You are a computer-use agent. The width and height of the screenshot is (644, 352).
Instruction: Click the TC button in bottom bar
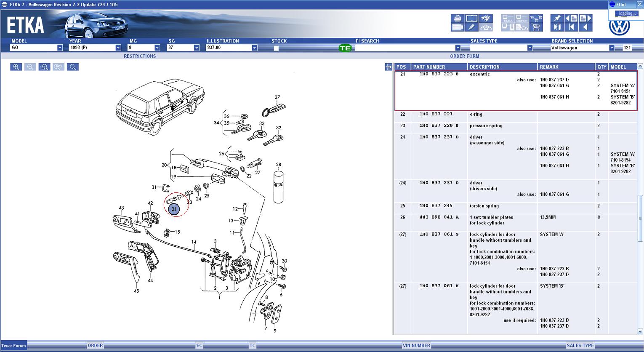point(253,346)
